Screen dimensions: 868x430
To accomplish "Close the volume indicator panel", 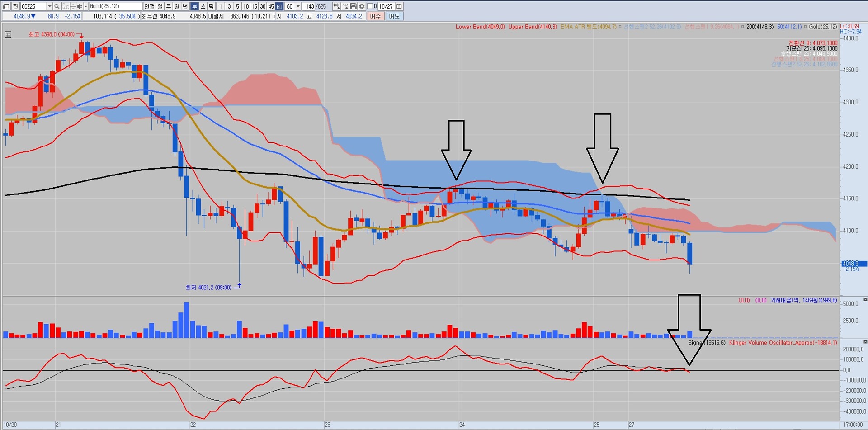I will (x=865, y=299).
